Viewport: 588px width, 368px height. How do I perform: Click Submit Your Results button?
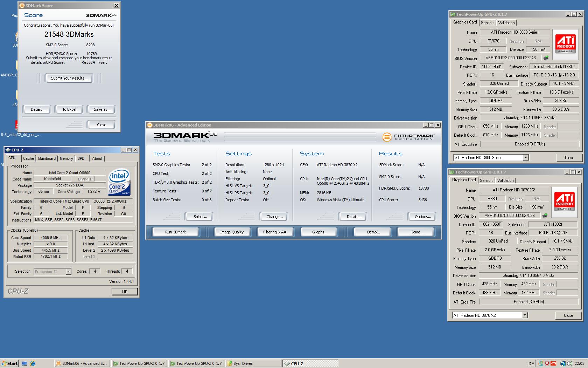[69, 78]
